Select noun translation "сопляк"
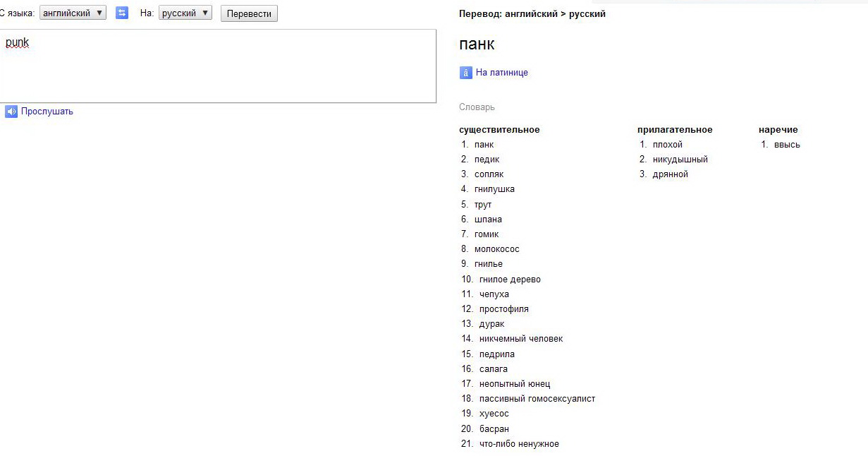868x456 pixels. click(x=489, y=174)
